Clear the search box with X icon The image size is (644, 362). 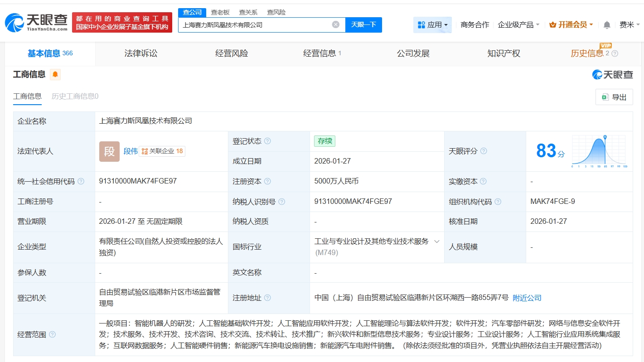point(335,25)
